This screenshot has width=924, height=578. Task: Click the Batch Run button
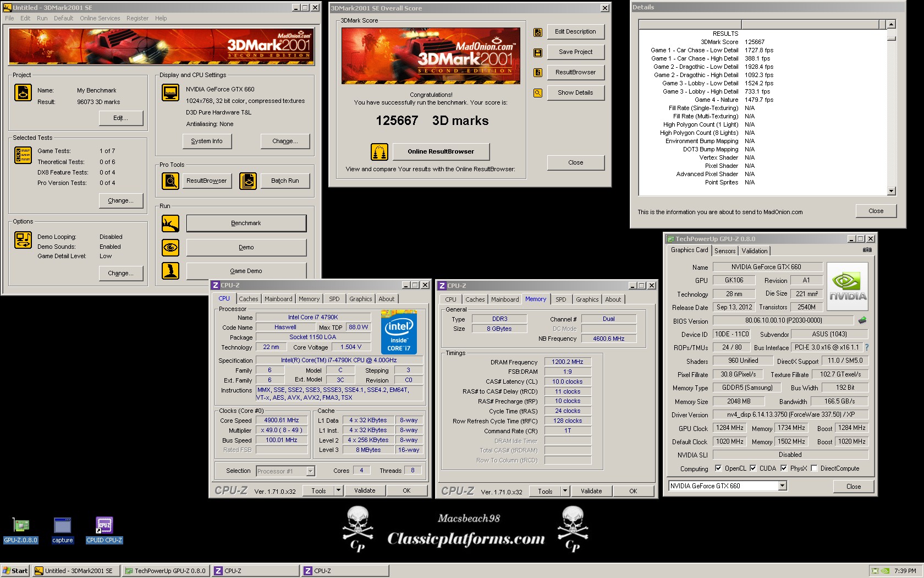click(285, 181)
